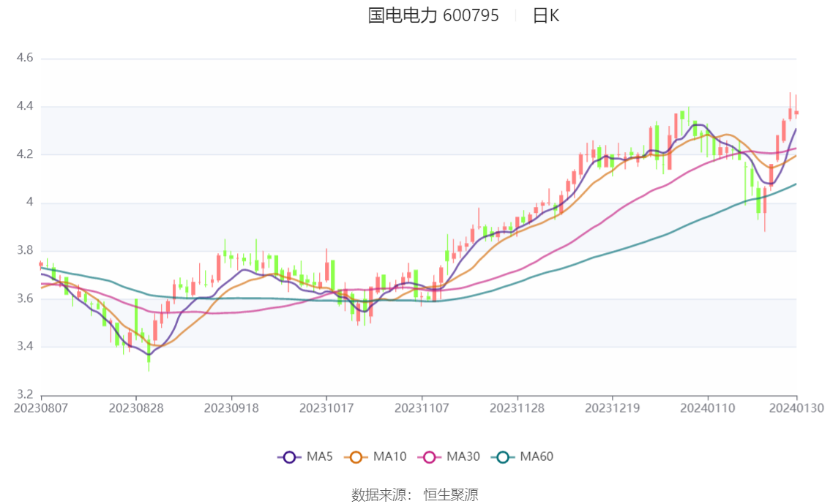Click the last candlestick at 20240130
This screenshot has height=504, width=830.
(x=796, y=112)
